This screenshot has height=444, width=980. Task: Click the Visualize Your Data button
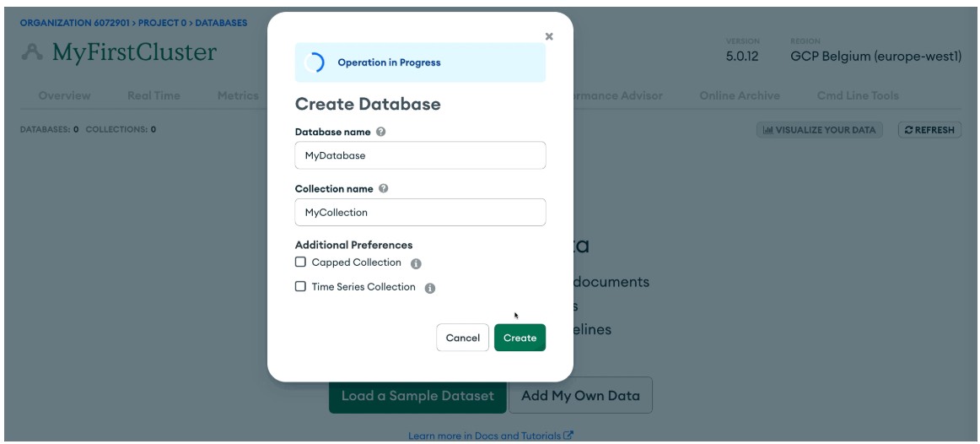[x=820, y=130]
